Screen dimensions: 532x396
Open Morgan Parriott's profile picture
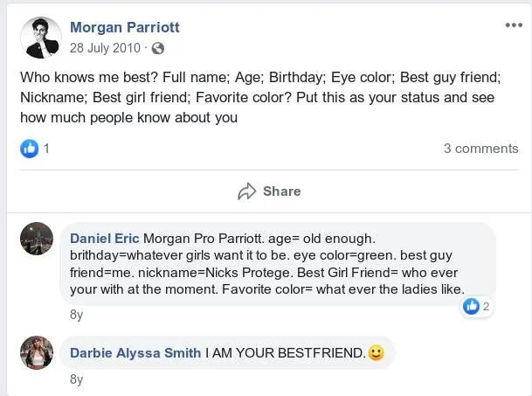pos(40,38)
